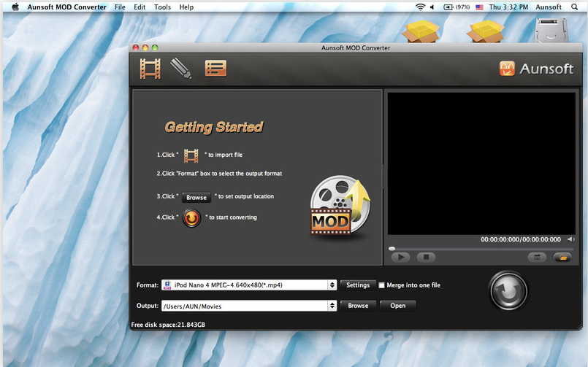This screenshot has height=367, width=588.
Task: Click the filmstrip Add Video toolbar icon
Action: tap(150, 69)
